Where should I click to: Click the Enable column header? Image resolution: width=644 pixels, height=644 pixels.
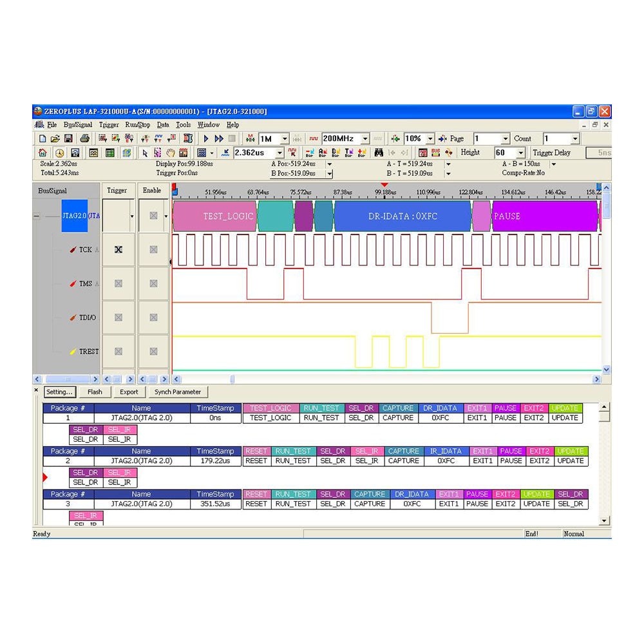(x=152, y=191)
